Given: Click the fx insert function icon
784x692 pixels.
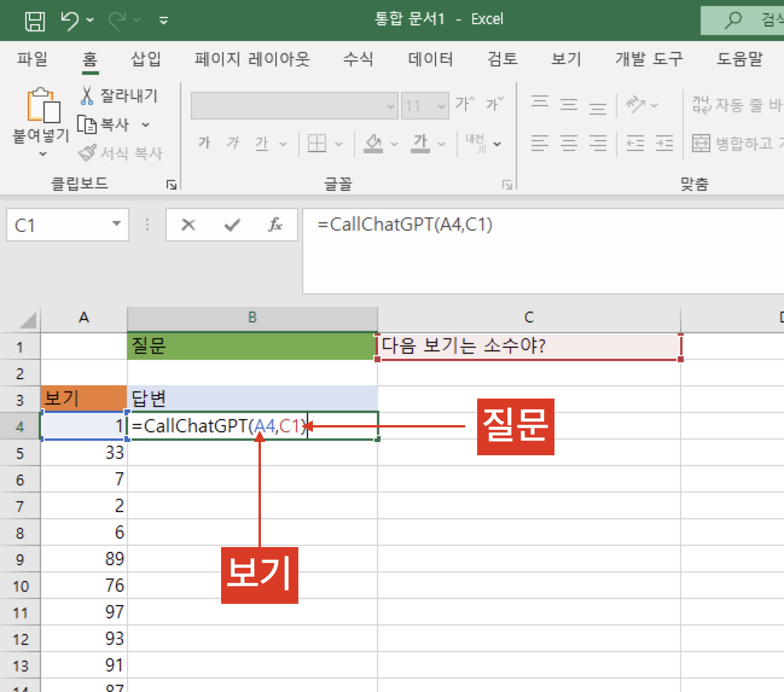Looking at the screenshot, I should point(275,225).
